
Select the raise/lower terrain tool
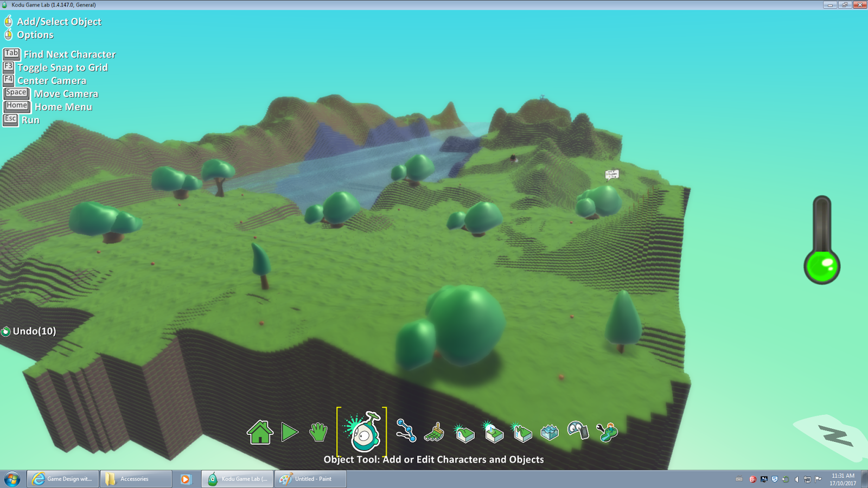[x=464, y=433]
